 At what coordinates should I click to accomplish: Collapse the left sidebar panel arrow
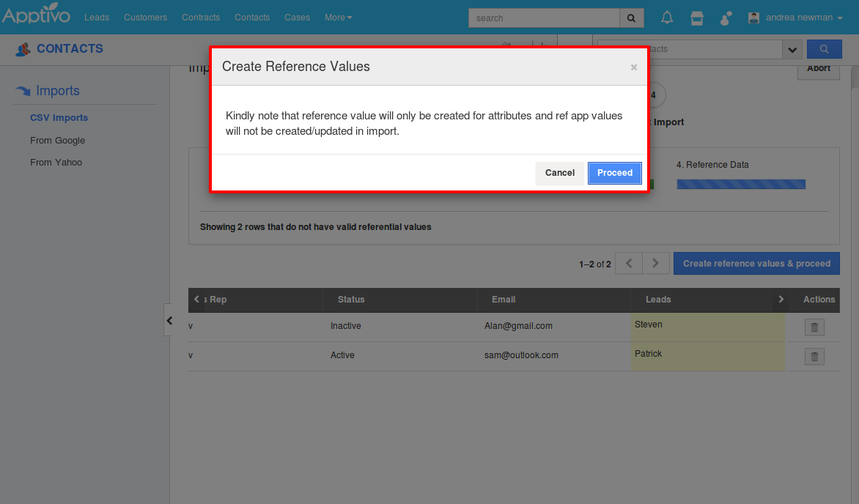point(169,320)
